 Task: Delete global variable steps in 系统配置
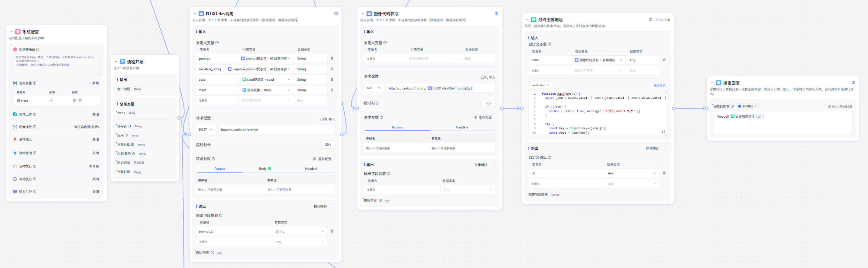pos(80,100)
